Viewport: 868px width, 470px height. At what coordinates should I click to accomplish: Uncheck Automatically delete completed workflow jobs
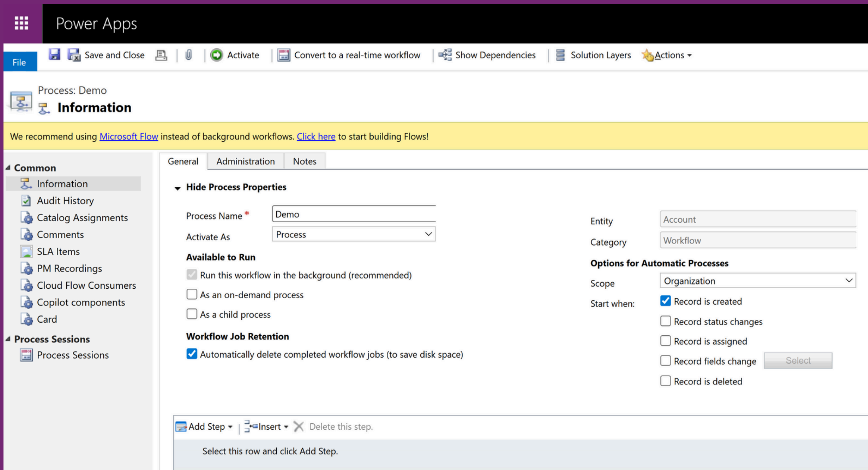point(192,354)
